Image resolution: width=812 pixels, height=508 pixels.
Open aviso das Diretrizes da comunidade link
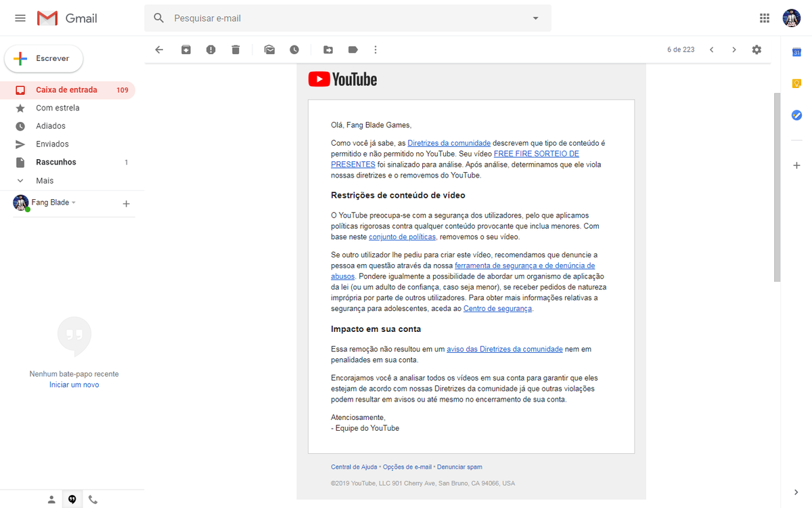point(504,349)
